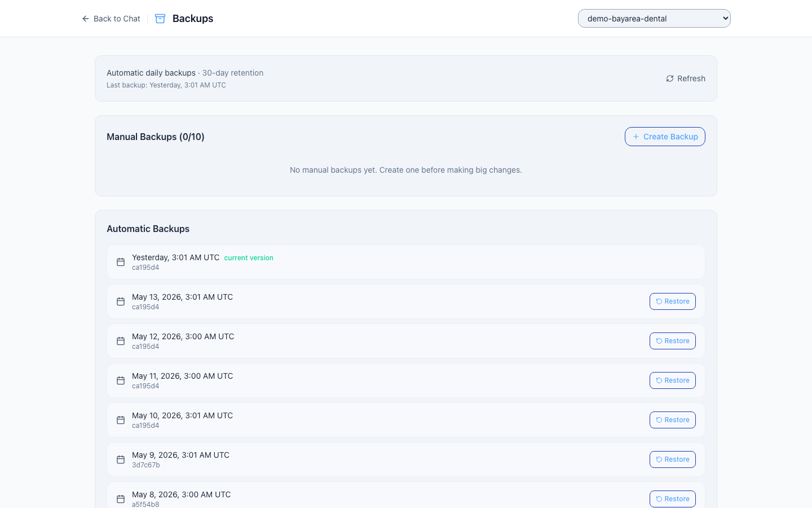
Task: Refresh the backups list
Action: click(686, 78)
